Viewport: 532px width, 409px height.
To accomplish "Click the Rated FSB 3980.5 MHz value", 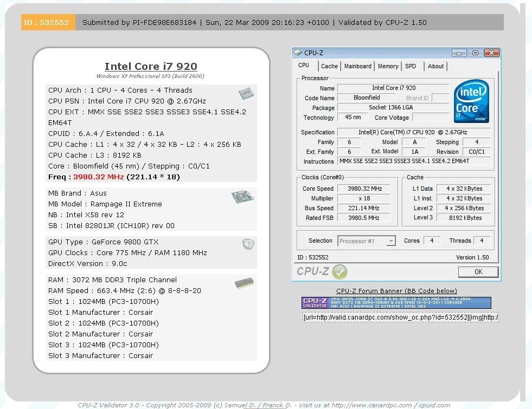I will (364, 218).
